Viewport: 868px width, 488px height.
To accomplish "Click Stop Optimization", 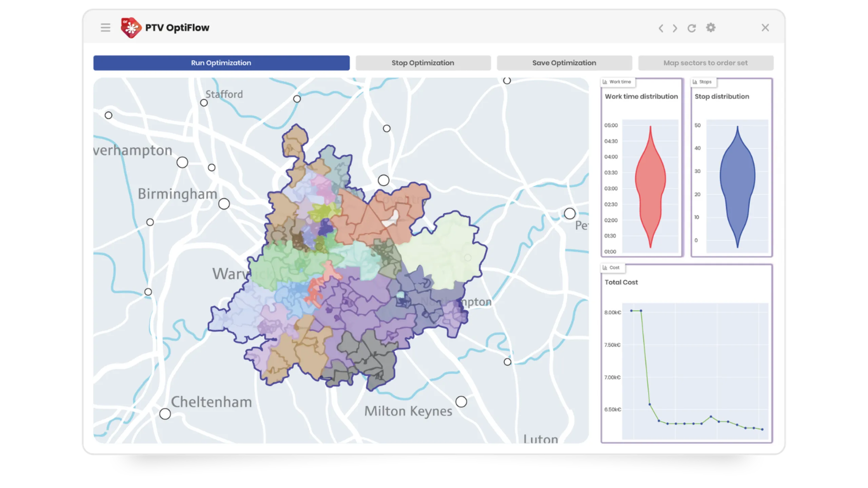I will pyautogui.click(x=423, y=63).
